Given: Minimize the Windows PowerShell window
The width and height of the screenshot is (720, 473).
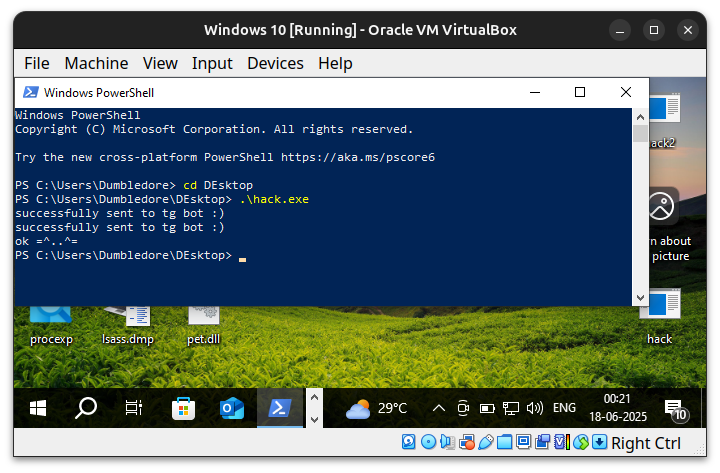Looking at the screenshot, I should [535, 92].
